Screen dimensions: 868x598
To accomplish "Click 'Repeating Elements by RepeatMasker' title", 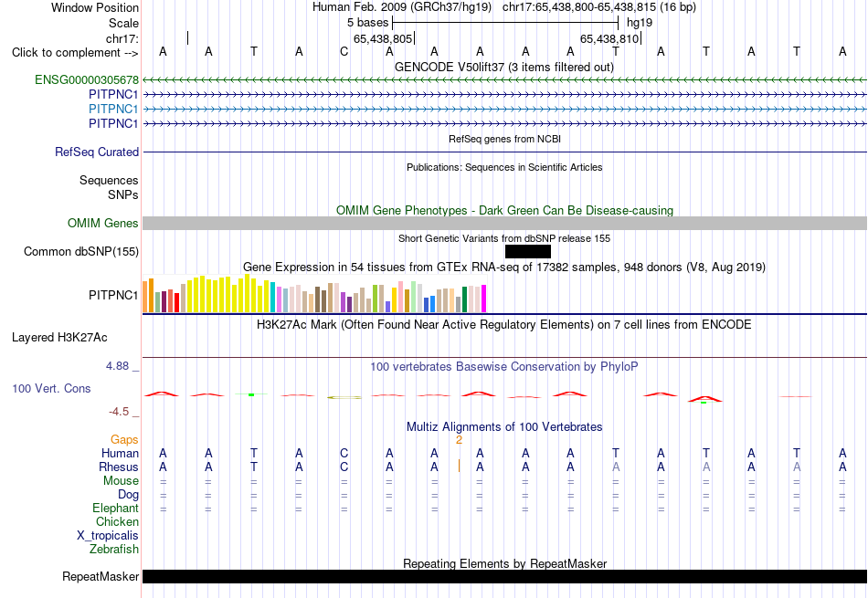I will pyautogui.click(x=504, y=563).
